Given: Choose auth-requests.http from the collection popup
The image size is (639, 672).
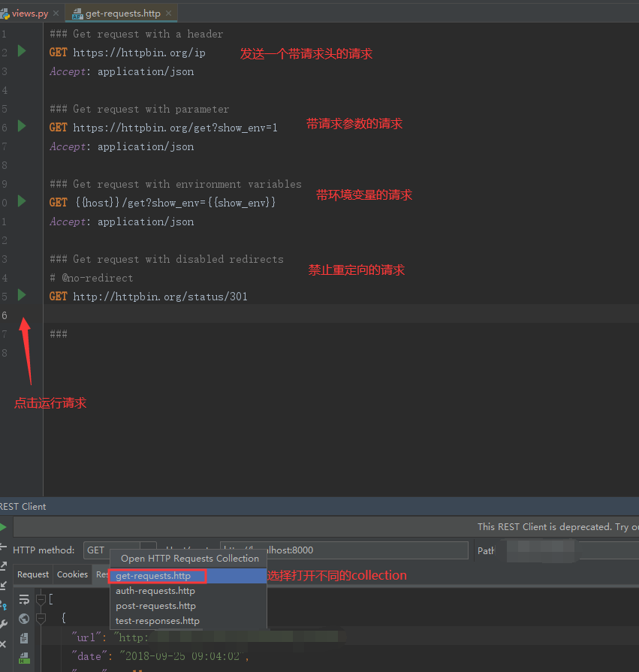Looking at the screenshot, I should click(188, 591).
